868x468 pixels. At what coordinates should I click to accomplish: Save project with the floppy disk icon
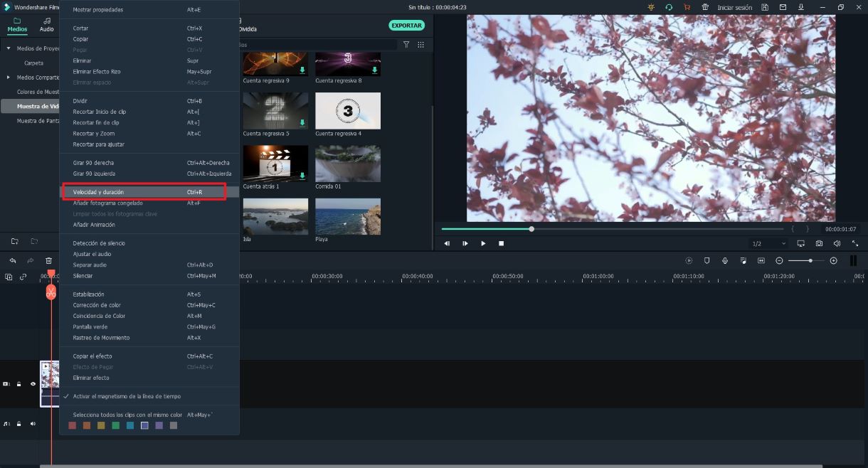click(x=765, y=7)
